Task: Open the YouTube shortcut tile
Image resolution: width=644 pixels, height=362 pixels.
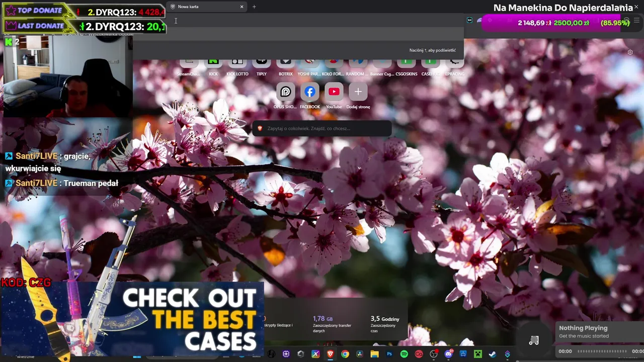Action: tap(334, 97)
